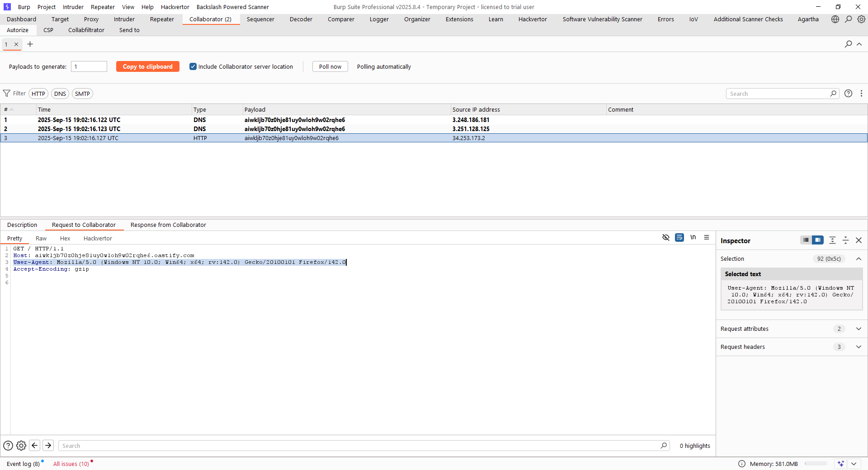Collapse the Selection section in Inspector
Viewport: 868px width, 470px height.
pos(859,259)
